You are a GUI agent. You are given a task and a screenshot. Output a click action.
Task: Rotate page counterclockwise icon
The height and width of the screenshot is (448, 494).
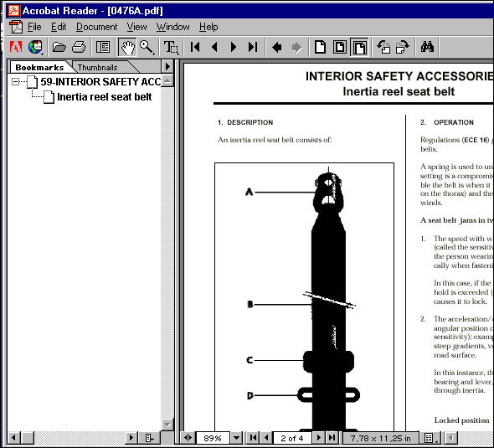[383, 47]
